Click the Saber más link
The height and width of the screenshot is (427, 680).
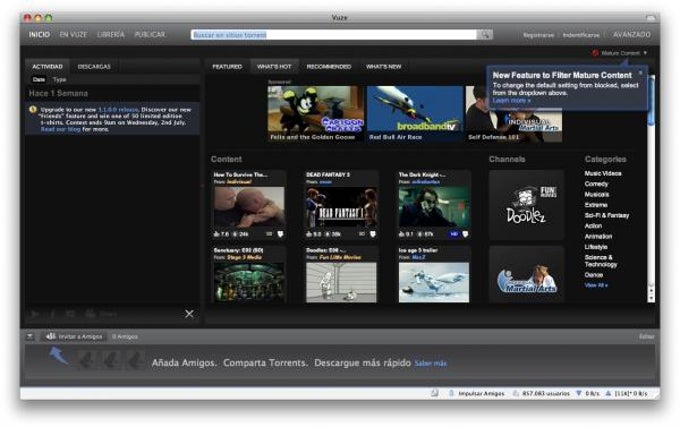(x=431, y=363)
